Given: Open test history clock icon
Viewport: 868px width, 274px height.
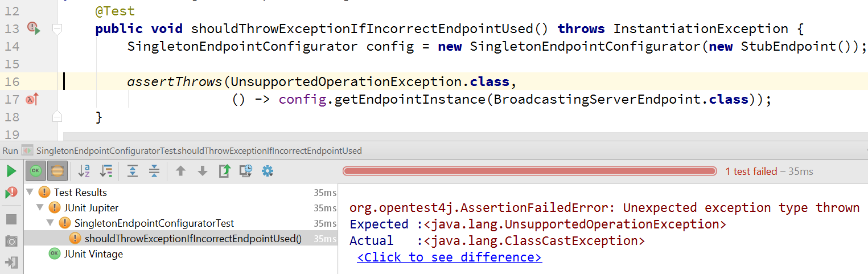Looking at the screenshot, I should click(246, 171).
